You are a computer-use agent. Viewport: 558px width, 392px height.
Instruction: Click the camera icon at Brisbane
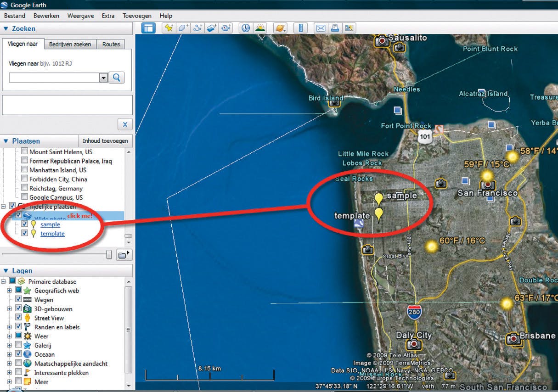coord(513,339)
